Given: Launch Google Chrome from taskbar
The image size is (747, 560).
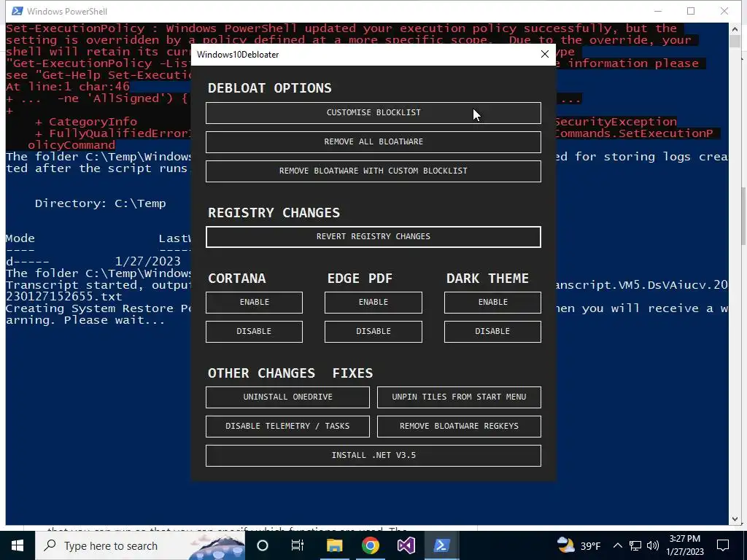Looking at the screenshot, I should click(x=370, y=545).
